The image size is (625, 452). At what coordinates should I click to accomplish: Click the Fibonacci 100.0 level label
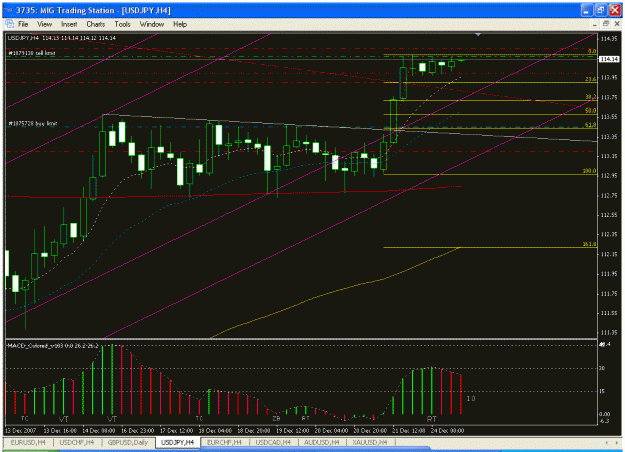590,171
